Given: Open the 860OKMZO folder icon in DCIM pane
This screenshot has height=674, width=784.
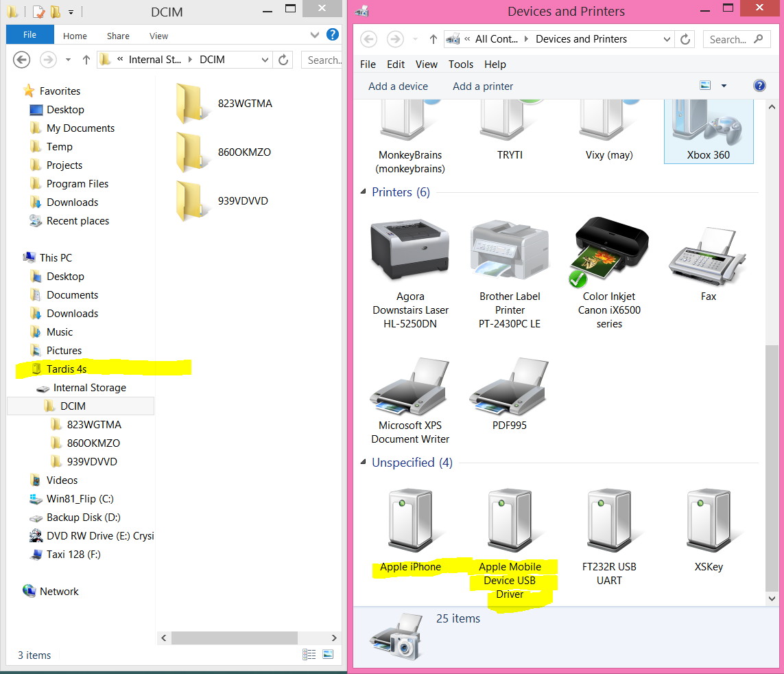Looking at the screenshot, I should (193, 152).
